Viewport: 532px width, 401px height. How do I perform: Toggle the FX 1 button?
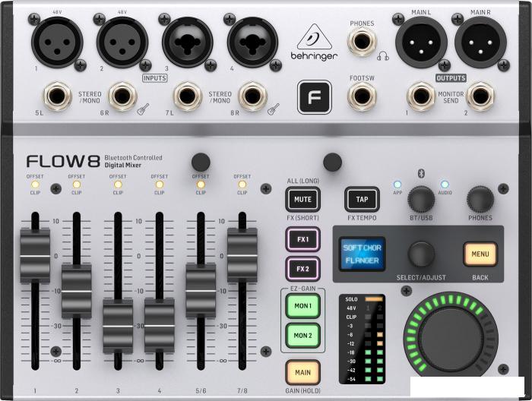[x=303, y=240]
